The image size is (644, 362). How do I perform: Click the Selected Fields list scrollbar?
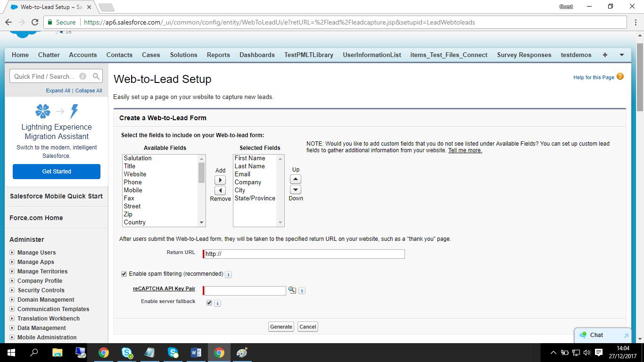click(x=281, y=191)
